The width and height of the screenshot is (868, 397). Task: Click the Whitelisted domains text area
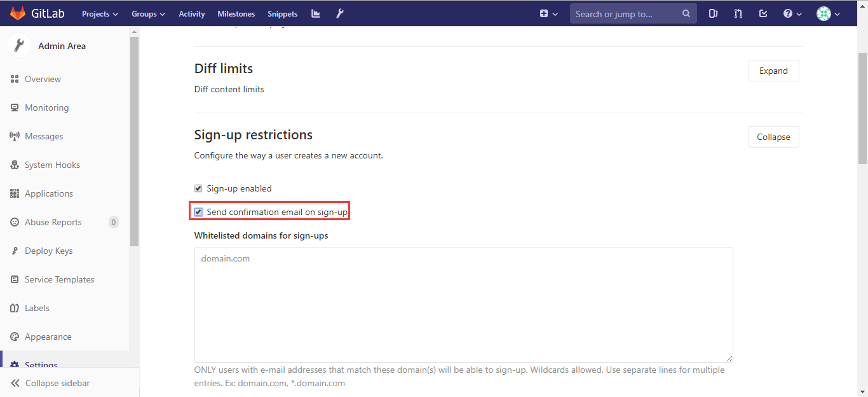pyautogui.click(x=464, y=305)
